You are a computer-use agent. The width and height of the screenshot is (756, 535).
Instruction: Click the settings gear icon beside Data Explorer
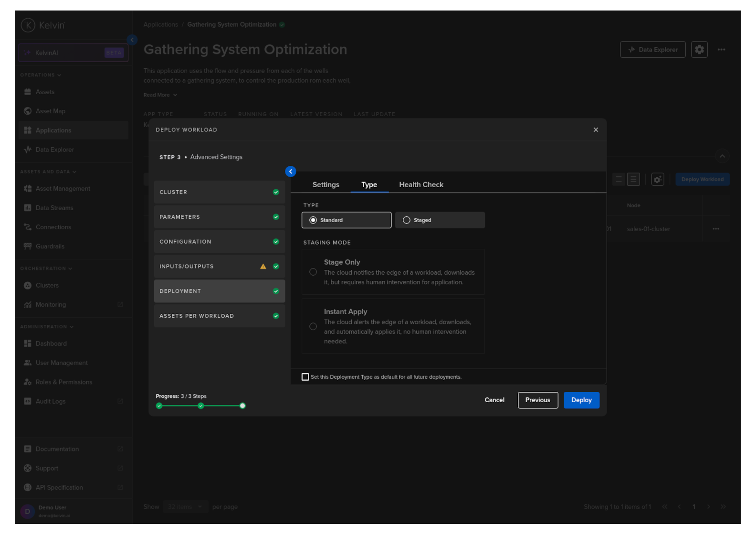pos(699,50)
